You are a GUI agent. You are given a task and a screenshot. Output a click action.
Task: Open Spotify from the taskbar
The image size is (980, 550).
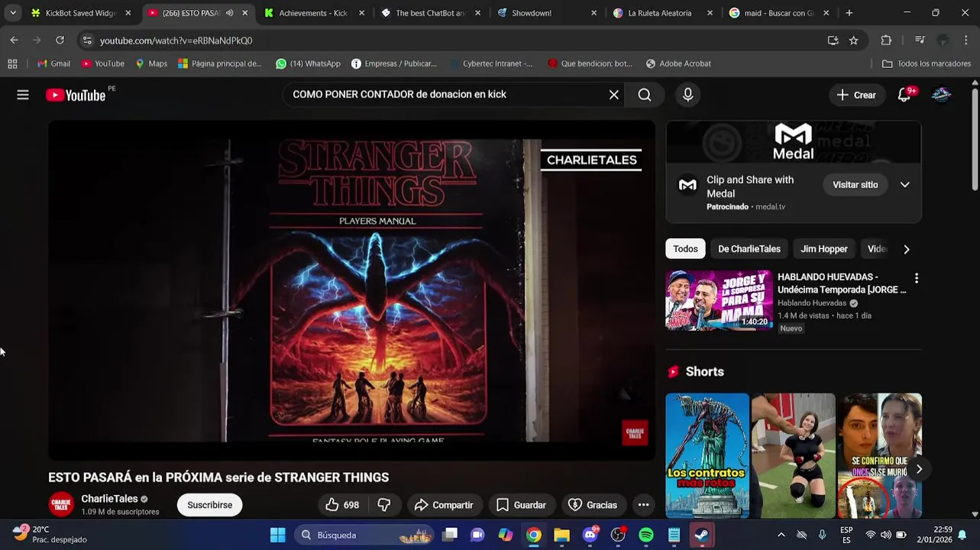click(646, 535)
